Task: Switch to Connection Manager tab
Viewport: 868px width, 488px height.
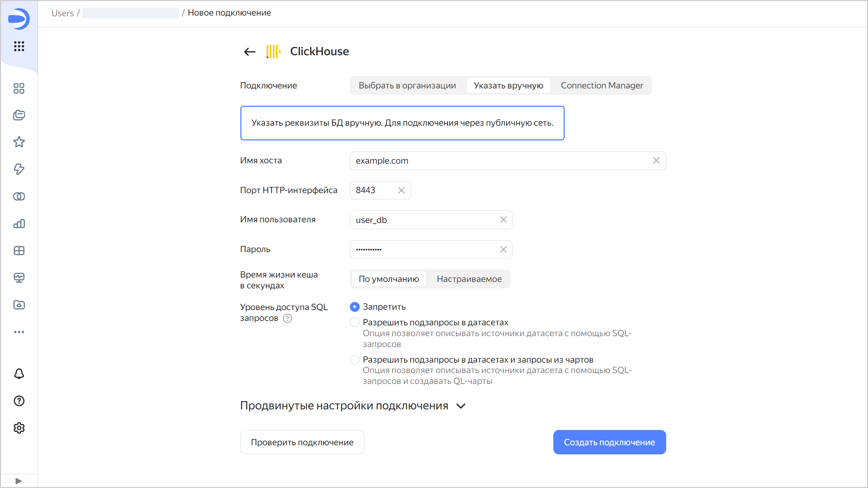Action: point(601,85)
